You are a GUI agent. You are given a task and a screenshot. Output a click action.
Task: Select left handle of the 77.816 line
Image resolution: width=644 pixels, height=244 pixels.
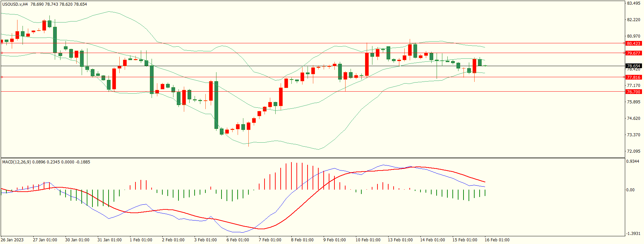pyautogui.click(x=2, y=77)
